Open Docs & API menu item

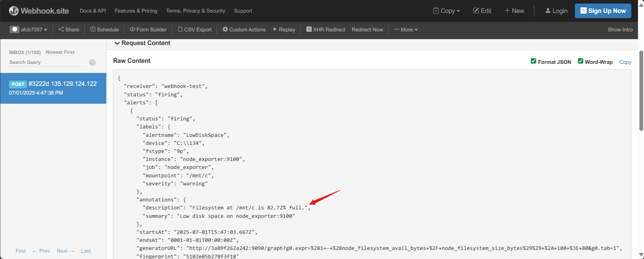93,11
